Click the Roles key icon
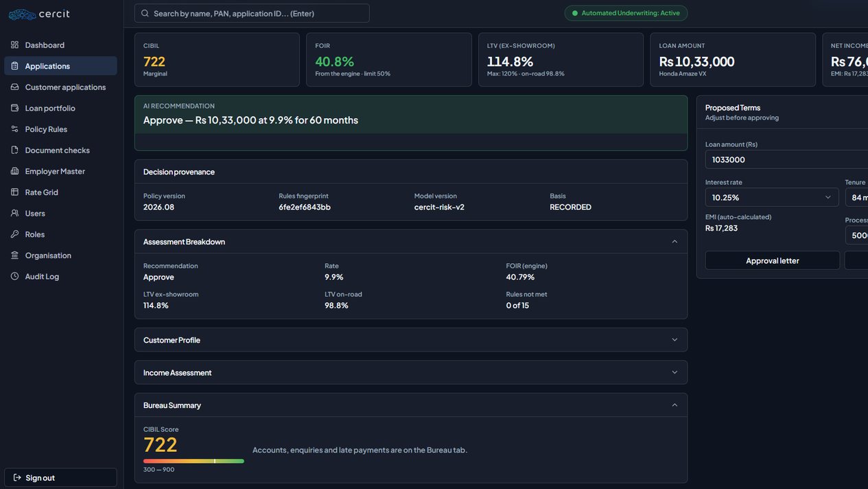Screen dimensions: 868x489 tap(14, 234)
